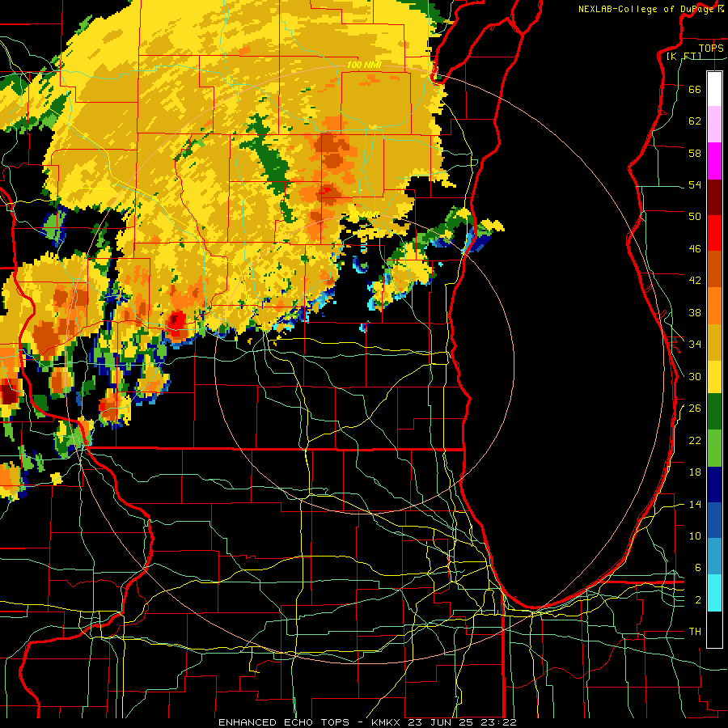Click the navy blue legend swatch

click(714, 485)
